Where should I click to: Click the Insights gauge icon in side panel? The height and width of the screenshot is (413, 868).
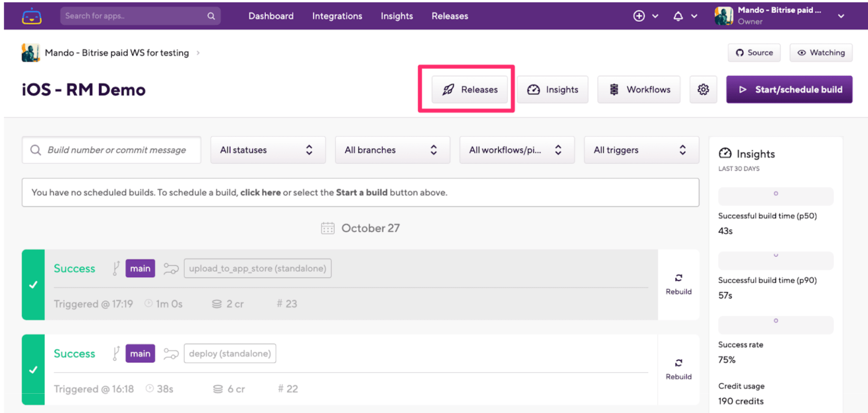pos(725,153)
